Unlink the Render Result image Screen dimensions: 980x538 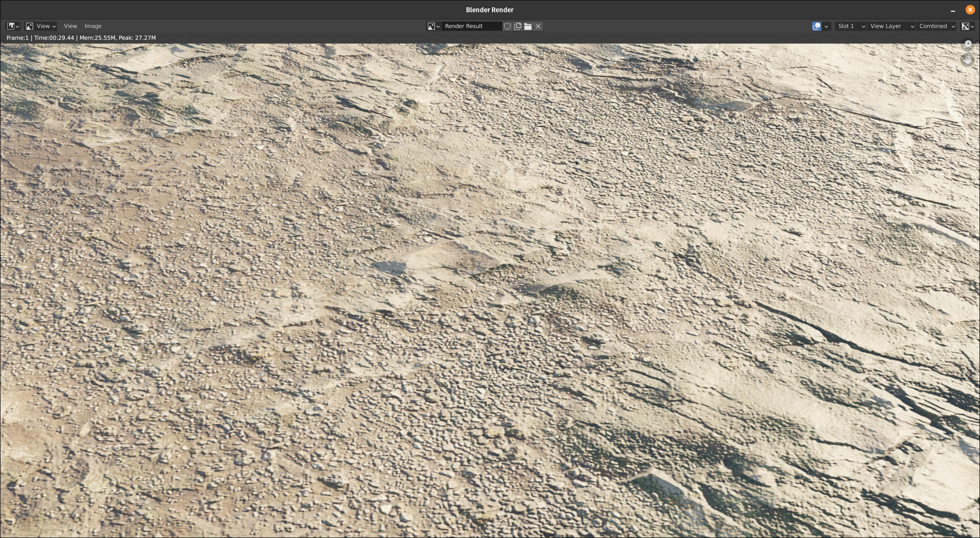click(x=538, y=26)
